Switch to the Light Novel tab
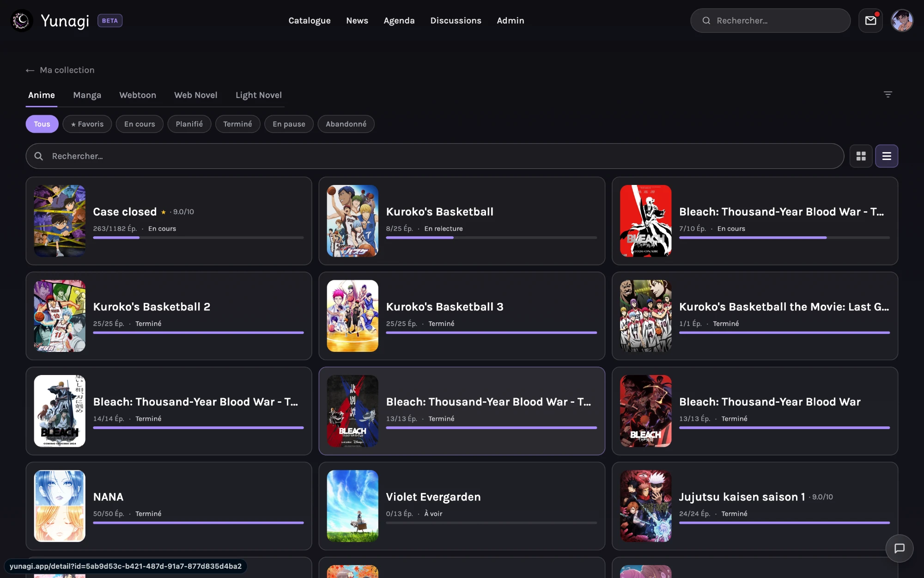 point(259,95)
